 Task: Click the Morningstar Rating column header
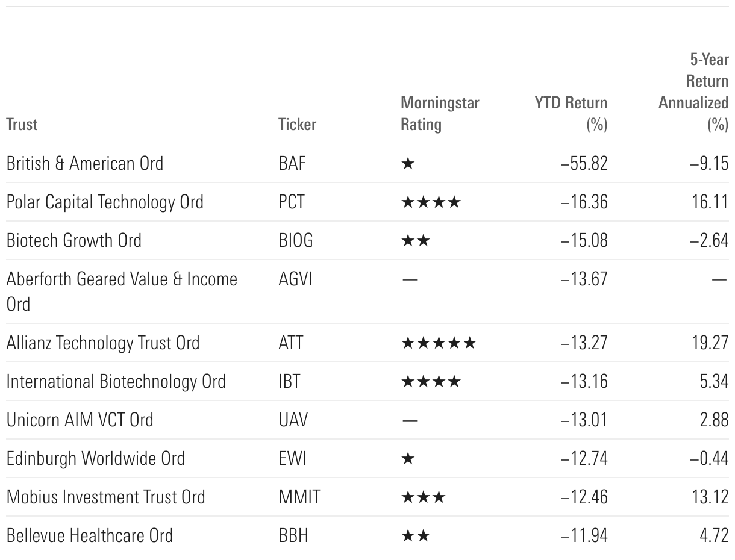(x=440, y=114)
